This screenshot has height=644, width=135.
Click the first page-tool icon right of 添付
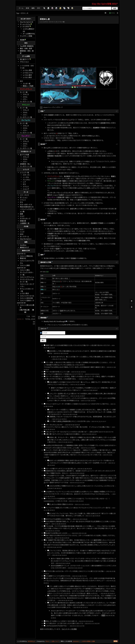(x=45, y=8)
